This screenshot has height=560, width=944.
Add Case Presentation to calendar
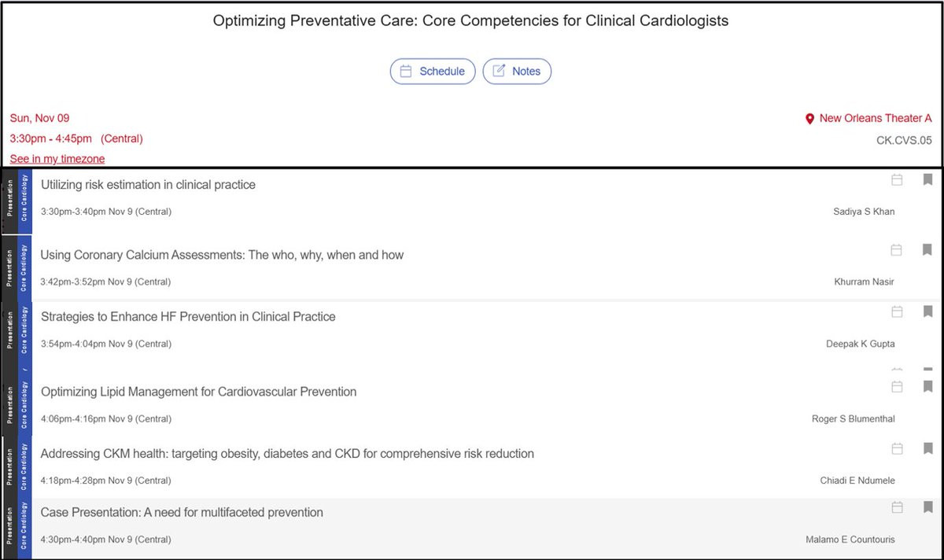click(x=896, y=507)
